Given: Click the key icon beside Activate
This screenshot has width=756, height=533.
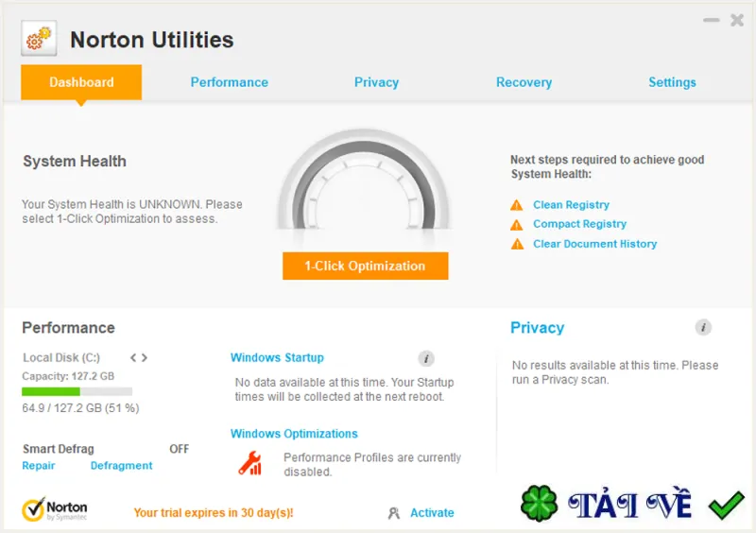Looking at the screenshot, I should pyautogui.click(x=394, y=513).
